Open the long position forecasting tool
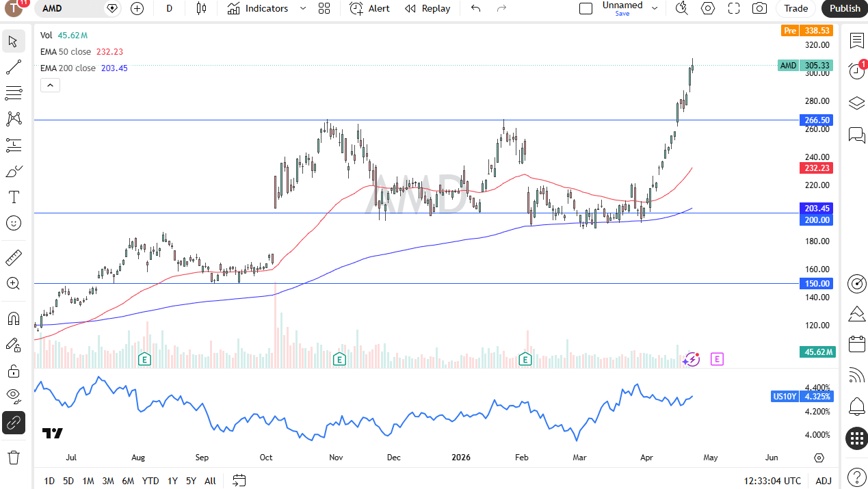Viewport: 868px width, 489px height. [x=14, y=145]
